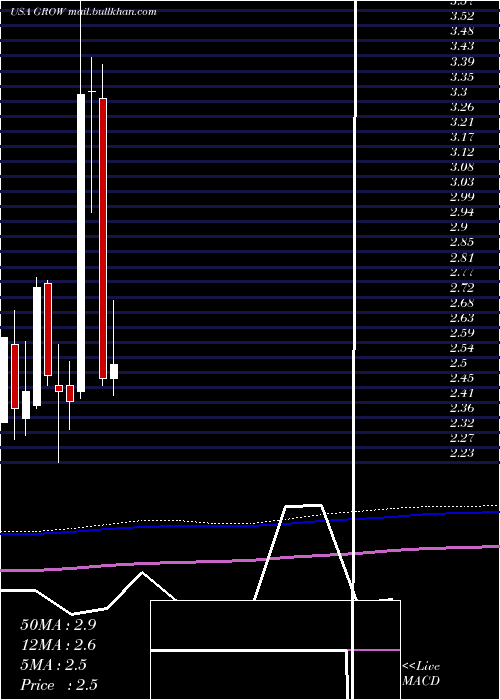Click the 2.23 price axis label
The height and width of the screenshot is (700, 500).
point(462,454)
